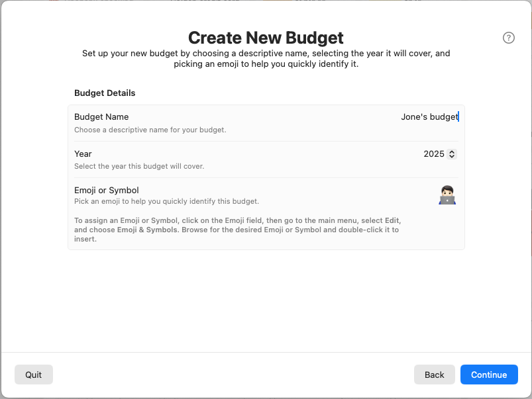Open the Year 2025 dropdown
The image size is (532, 399).
pyautogui.click(x=440, y=154)
